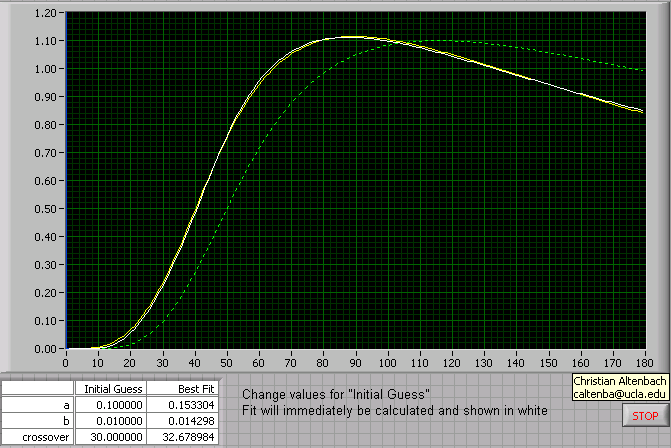Click the y-axis label 1.00
The width and height of the screenshot is (671, 448).
pos(46,69)
